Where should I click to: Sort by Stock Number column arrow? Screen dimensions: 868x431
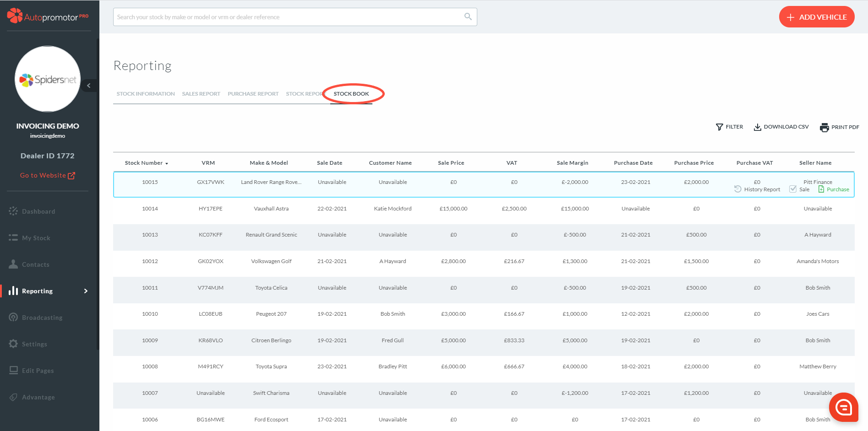[167, 163]
